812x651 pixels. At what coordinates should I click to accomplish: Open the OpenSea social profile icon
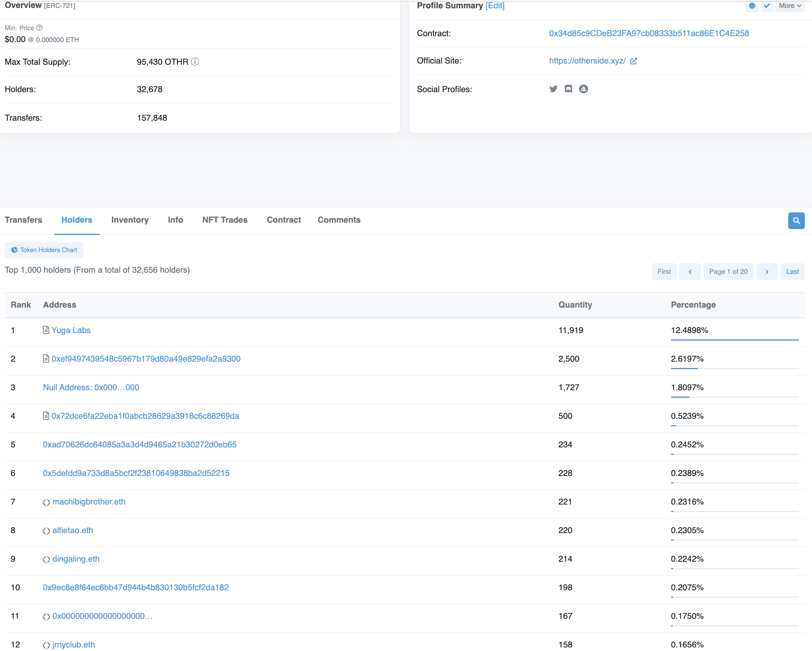coord(583,89)
